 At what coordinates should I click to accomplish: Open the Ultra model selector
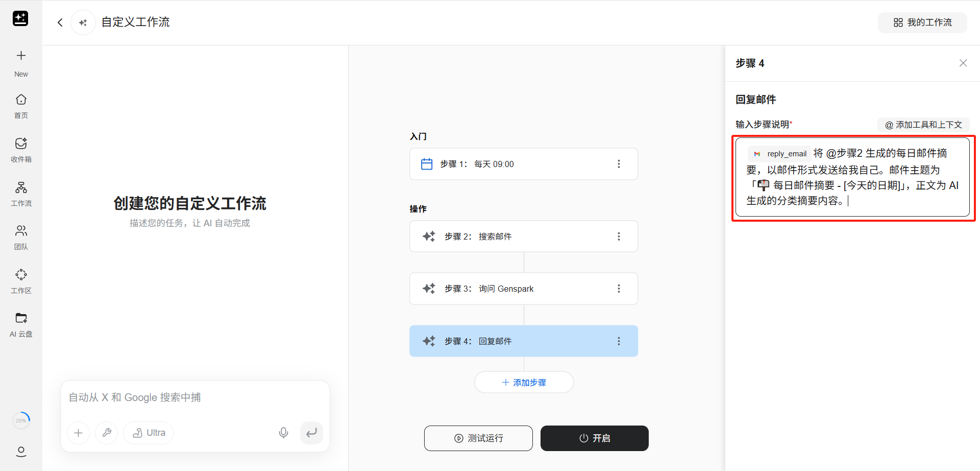click(149, 433)
